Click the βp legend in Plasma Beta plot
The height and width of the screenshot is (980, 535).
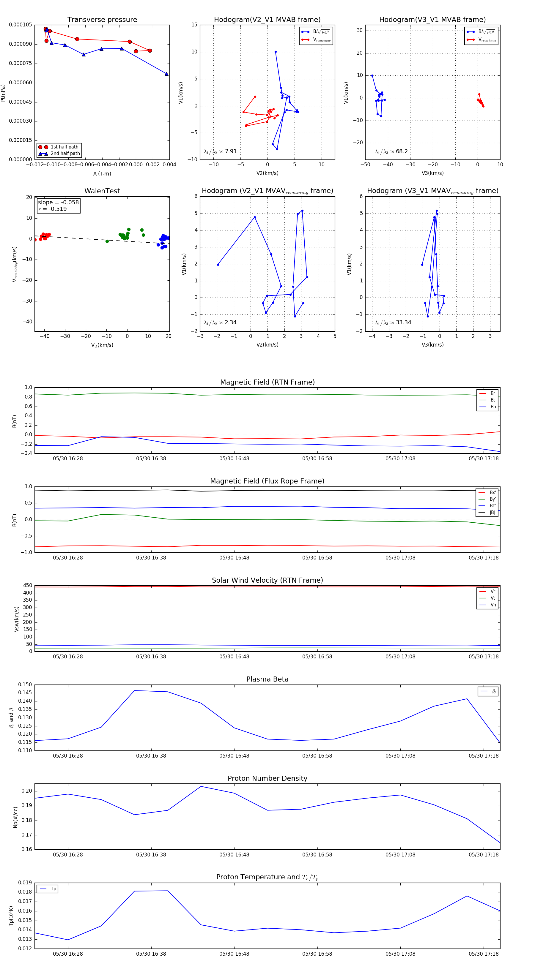(x=488, y=691)
